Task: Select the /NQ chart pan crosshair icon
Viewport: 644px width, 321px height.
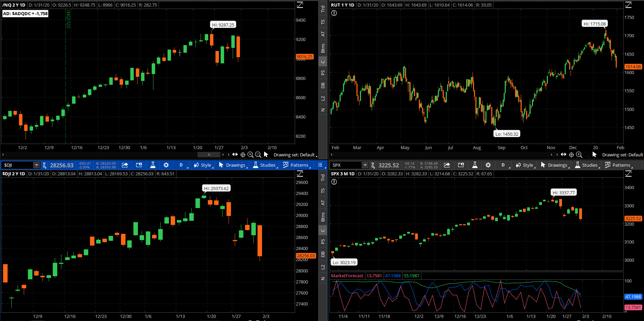Action: pyautogui.click(x=243, y=155)
